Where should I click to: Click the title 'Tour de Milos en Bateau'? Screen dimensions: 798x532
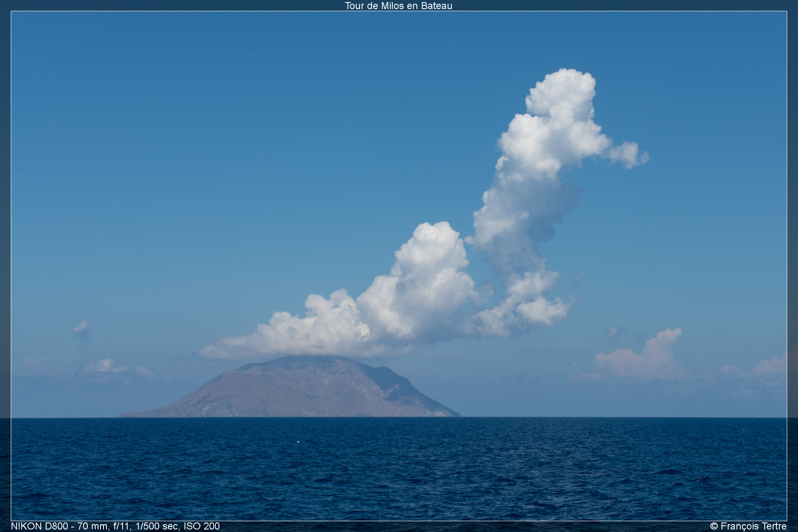click(x=398, y=6)
